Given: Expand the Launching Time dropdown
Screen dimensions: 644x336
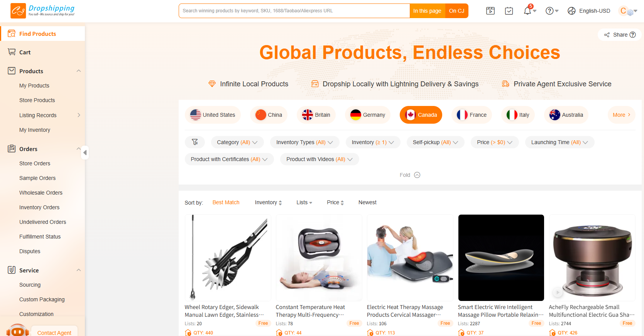Looking at the screenshot, I should (x=559, y=142).
